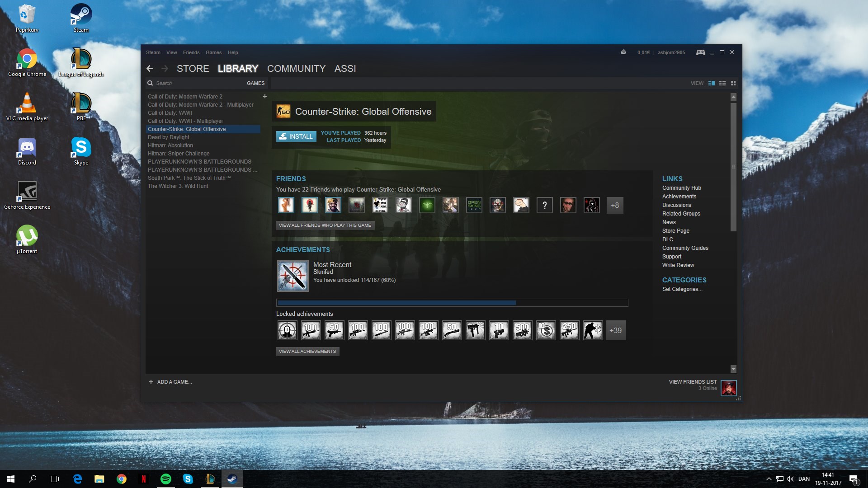This screenshot has height=488, width=868.
Task: Open friend avatar with question mark
Action: coord(545,205)
